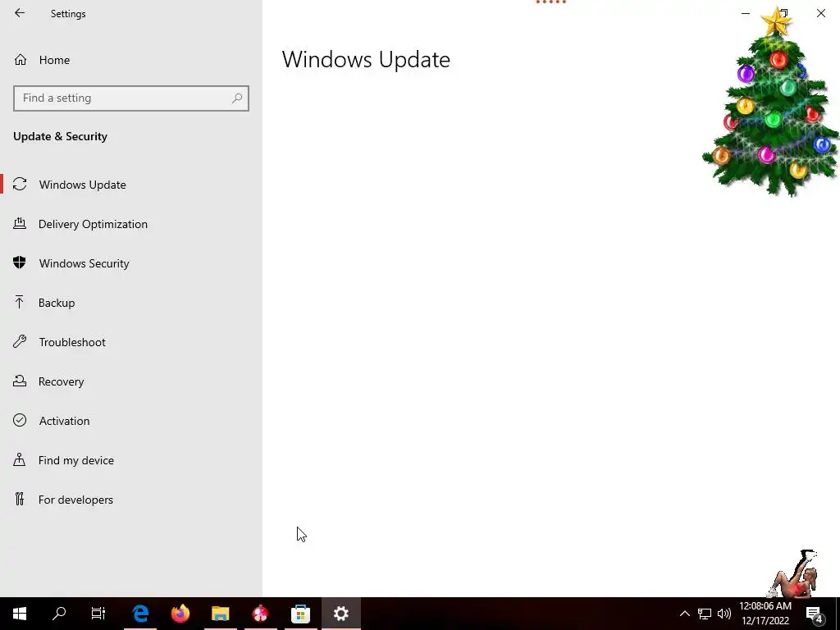Open Delivery Optimization settings
Viewport: 840px width, 630px height.
pos(131,224)
